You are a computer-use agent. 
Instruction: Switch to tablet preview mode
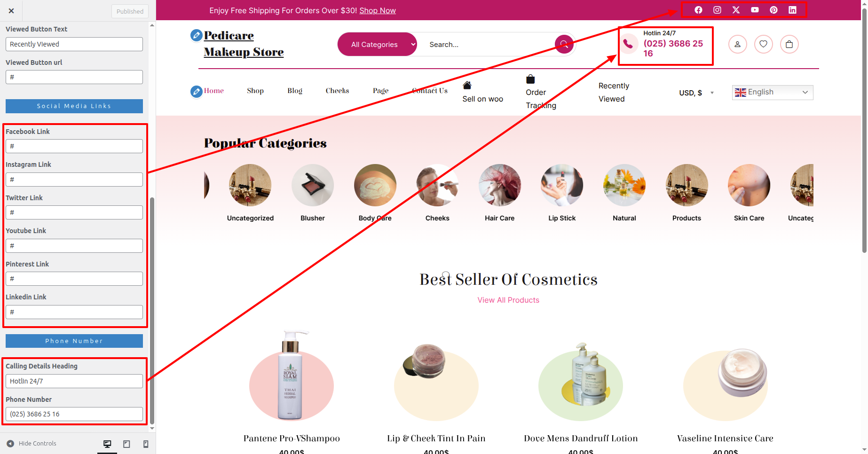[x=126, y=444]
